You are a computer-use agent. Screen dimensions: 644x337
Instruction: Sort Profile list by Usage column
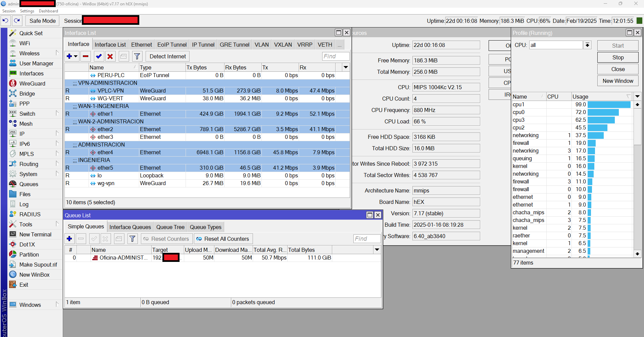602,97
